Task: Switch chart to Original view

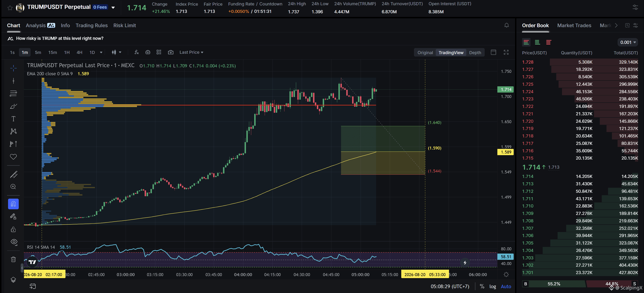Action: [x=425, y=53]
